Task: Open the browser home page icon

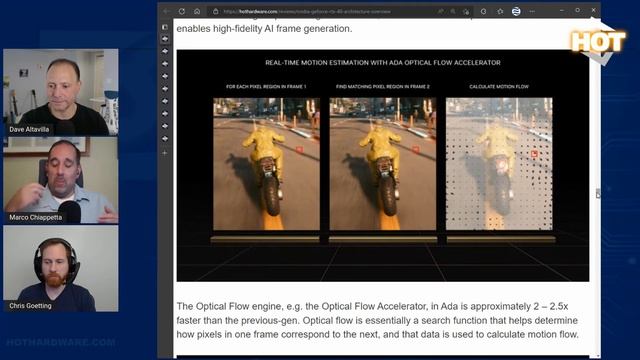Action: pos(197,11)
